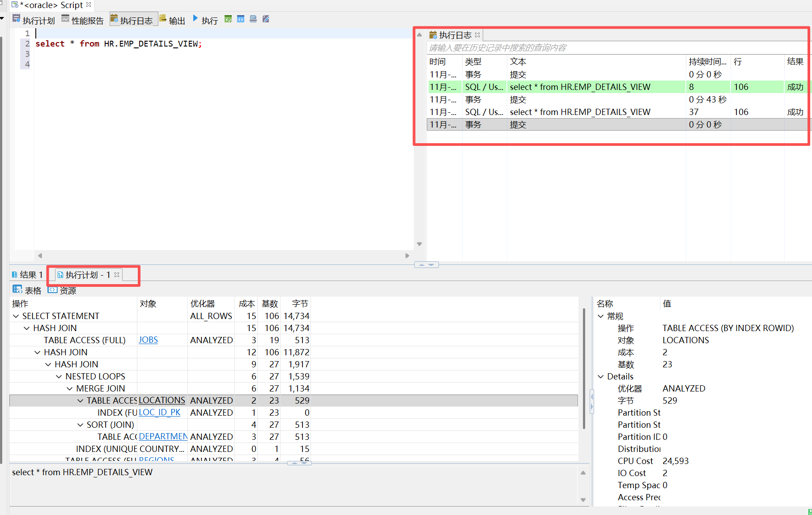
Task: Click the execution log search field
Action: point(613,47)
